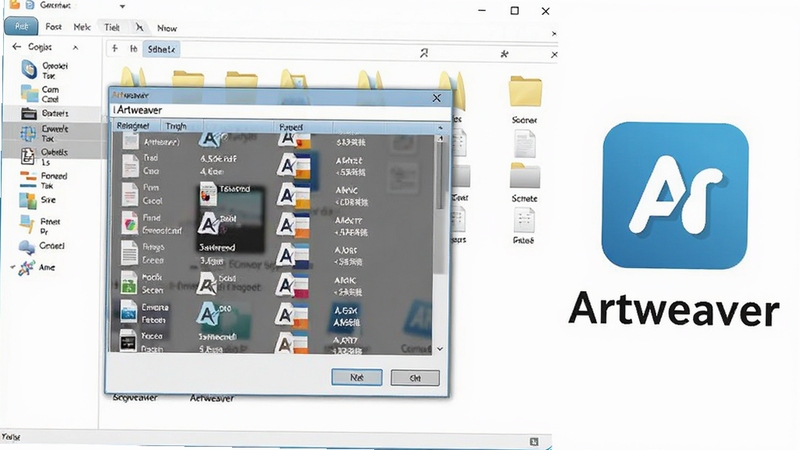The image size is (800, 450).
Task: Select the Artweaver item below the dialog
Action: pos(212,398)
